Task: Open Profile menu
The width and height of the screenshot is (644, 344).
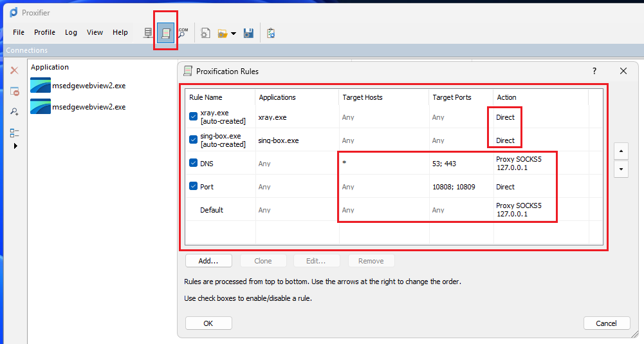Action: tap(45, 32)
